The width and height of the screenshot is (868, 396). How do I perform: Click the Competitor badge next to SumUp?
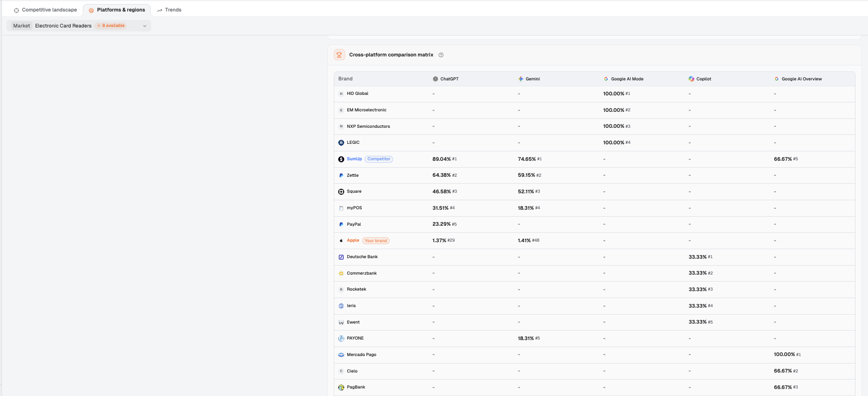tap(379, 159)
